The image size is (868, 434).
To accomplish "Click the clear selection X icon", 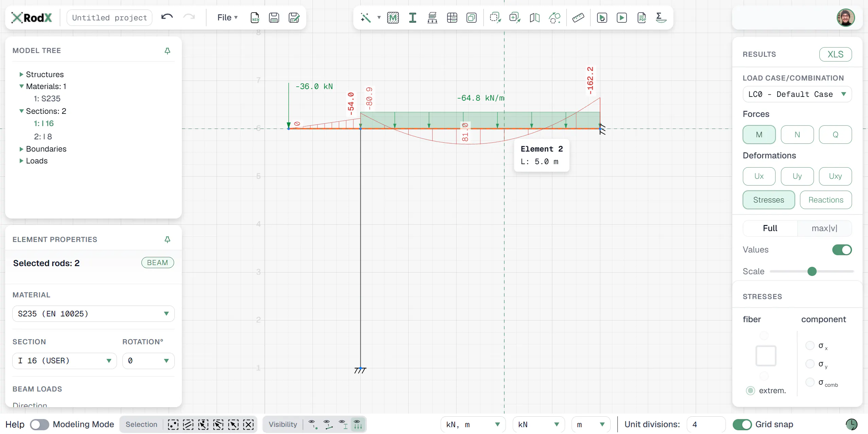I will point(249,424).
